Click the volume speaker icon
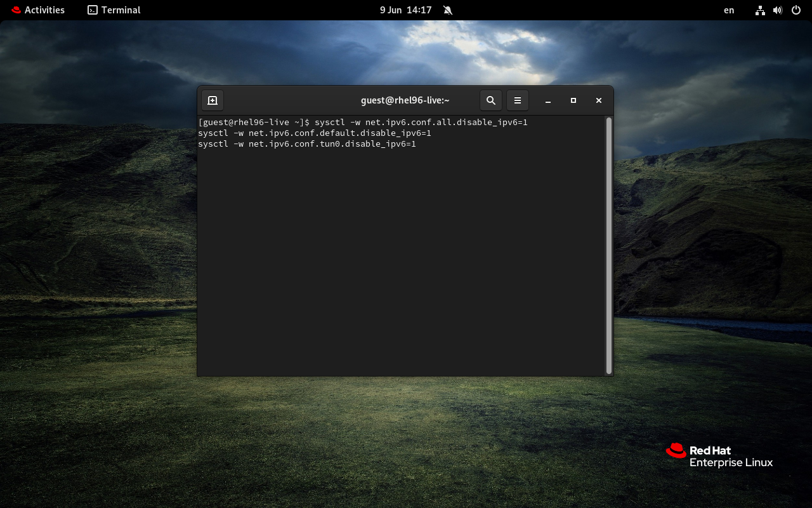This screenshot has width=812, height=508. 777,10
